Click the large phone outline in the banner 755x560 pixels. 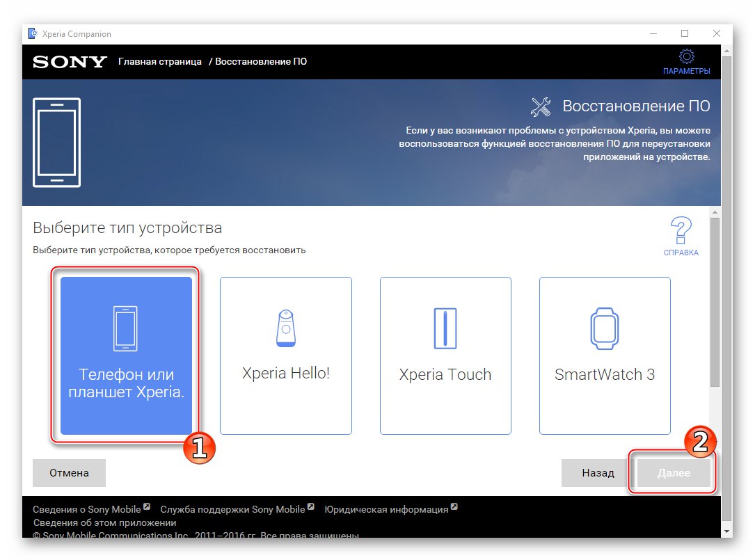(x=56, y=143)
